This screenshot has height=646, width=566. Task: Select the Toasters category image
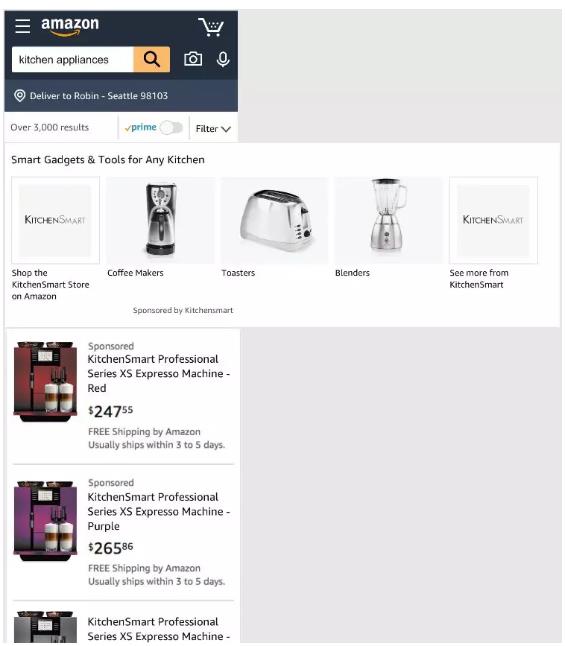[x=274, y=220]
